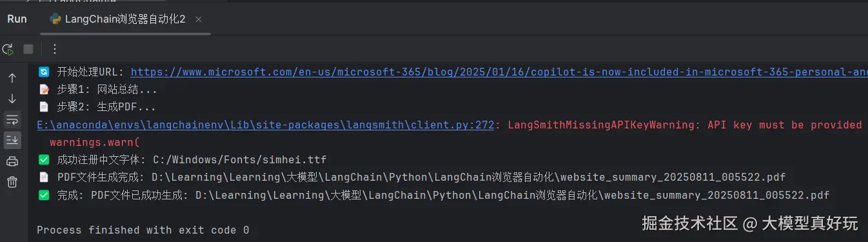
Task: Open the more options kebab menu
Action: click(x=54, y=49)
